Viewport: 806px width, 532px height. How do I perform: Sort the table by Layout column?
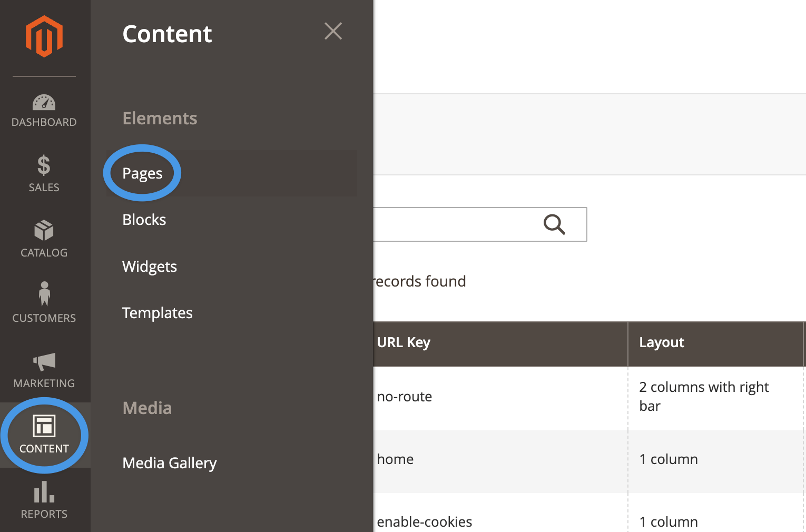click(x=662, y=342)
